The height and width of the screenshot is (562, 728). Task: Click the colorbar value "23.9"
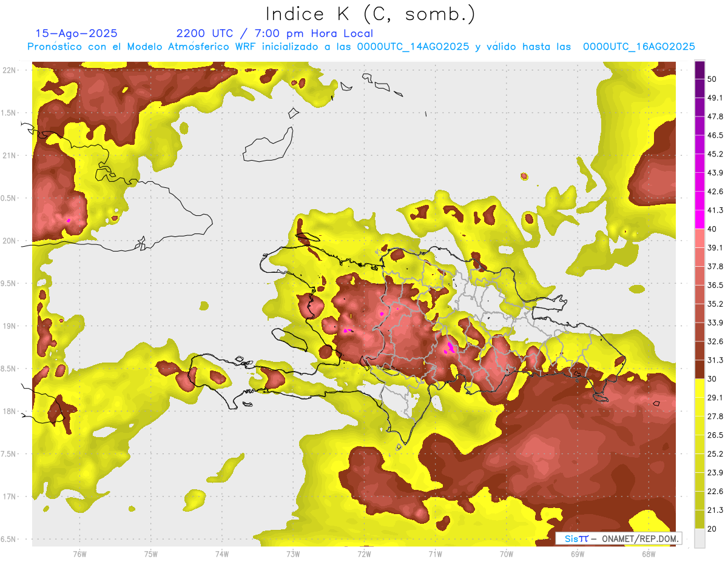(x=715, y=472)
